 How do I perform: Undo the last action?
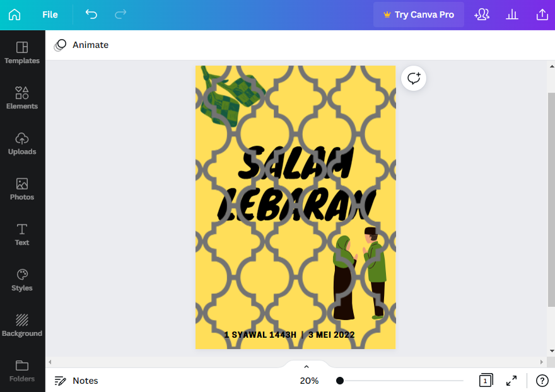[91, 14]
